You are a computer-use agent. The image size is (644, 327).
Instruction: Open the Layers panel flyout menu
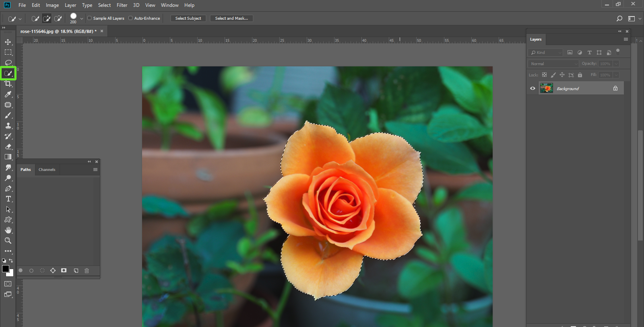[625, 39]
